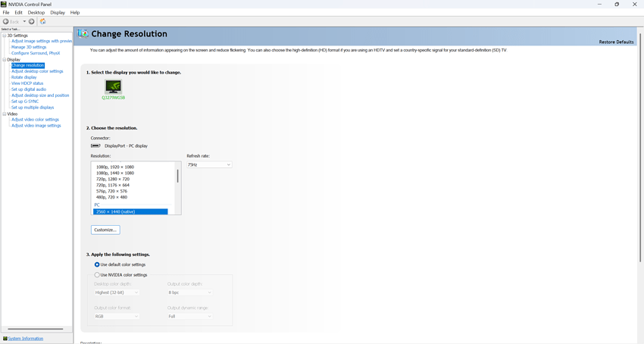This screenshot has width=644, height=344.
Task: Open View HDCP status
Action: click(x=27, y=83)
